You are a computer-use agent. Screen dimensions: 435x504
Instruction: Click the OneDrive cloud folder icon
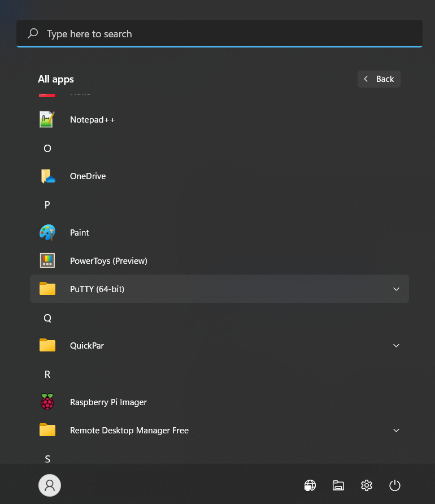point(48,176)
